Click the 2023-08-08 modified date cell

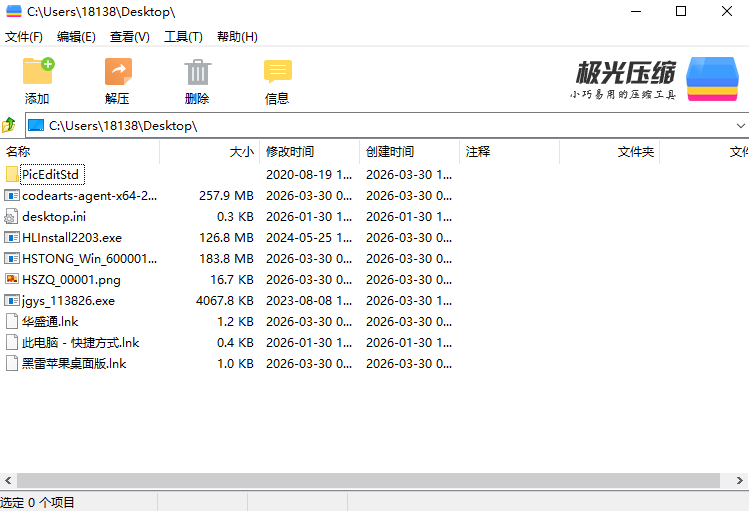[309, 300]
